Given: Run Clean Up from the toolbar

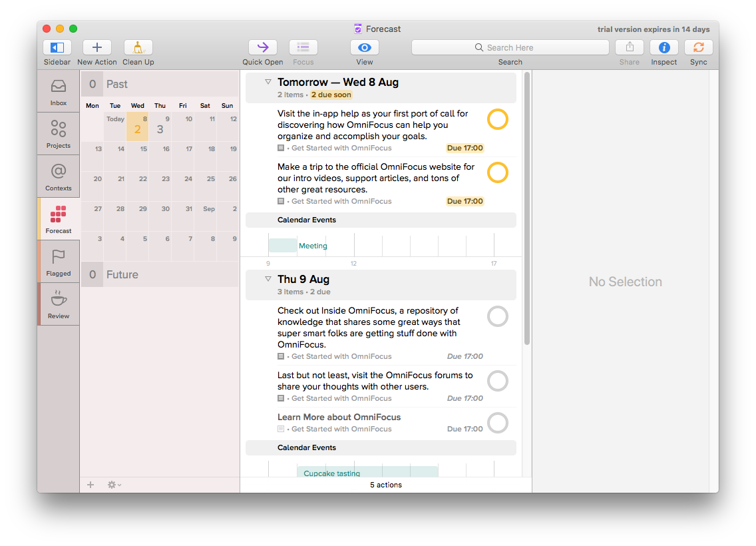Looking at the screenshot, I should pos(138,48).
